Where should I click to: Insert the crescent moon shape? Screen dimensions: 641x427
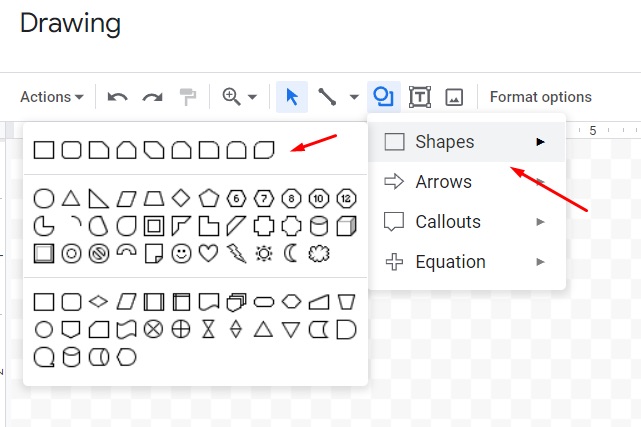click(291, 253)
